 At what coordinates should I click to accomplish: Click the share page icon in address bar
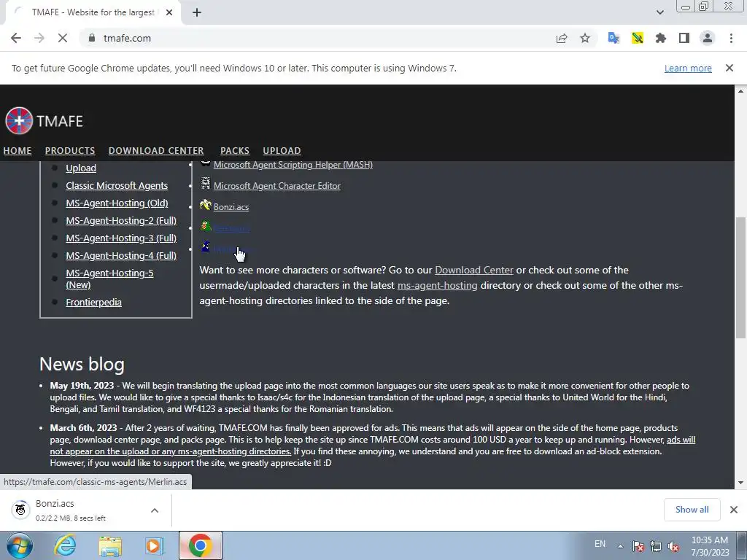click(562, 38)
